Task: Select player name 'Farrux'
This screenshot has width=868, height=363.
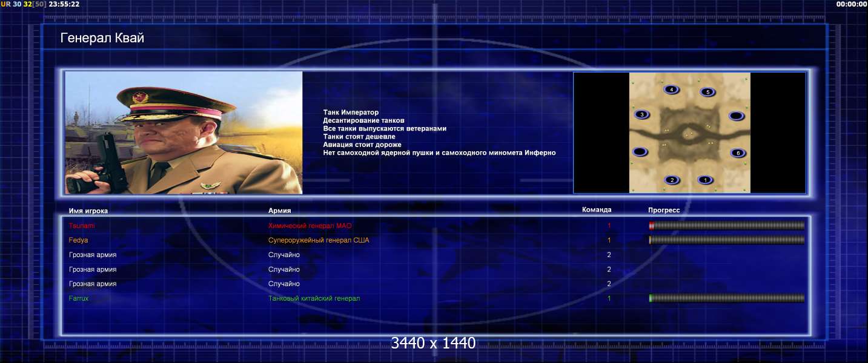Action: pyautogui.click(x=79, y=298)
